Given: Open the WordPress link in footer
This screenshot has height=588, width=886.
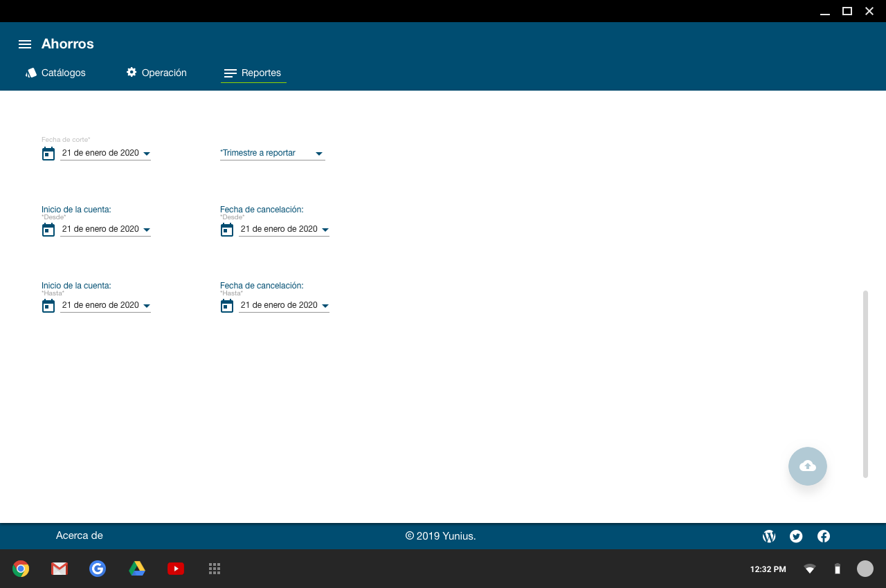Looking at the screenshot, I should [x=768, y=536].
